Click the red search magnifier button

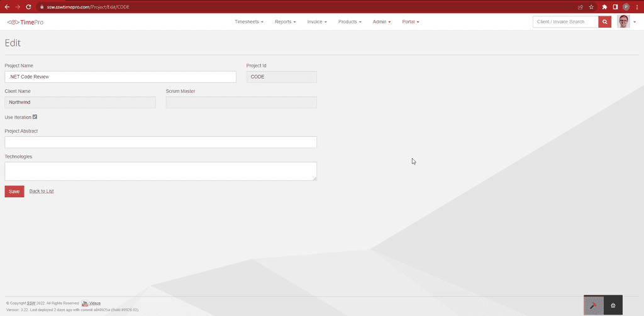pos(604,22)
